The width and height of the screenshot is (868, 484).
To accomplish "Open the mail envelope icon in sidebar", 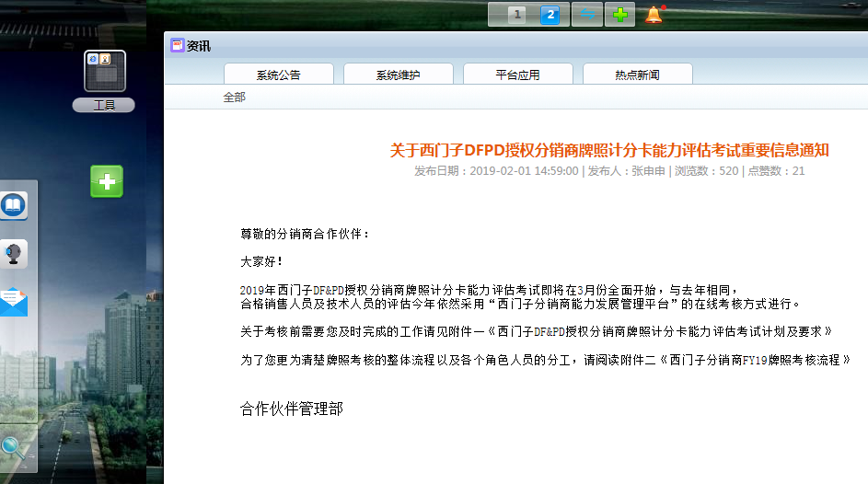I will 13,302.
